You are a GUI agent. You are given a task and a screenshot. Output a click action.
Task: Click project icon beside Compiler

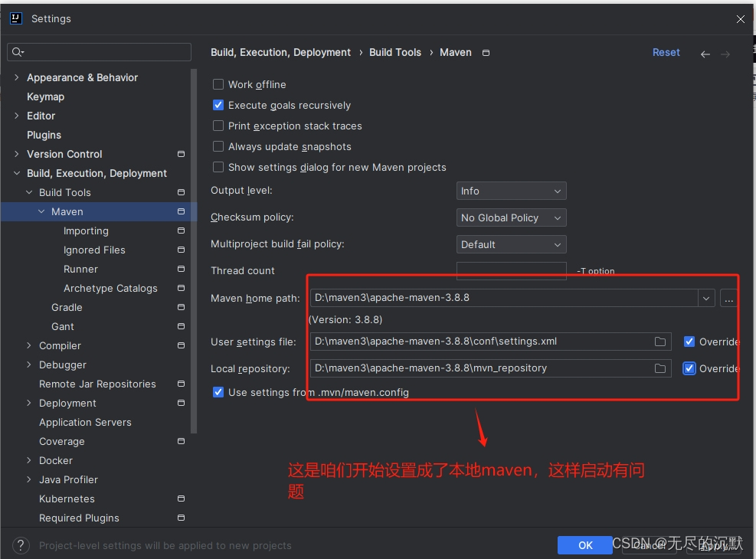tap(182, 345)
